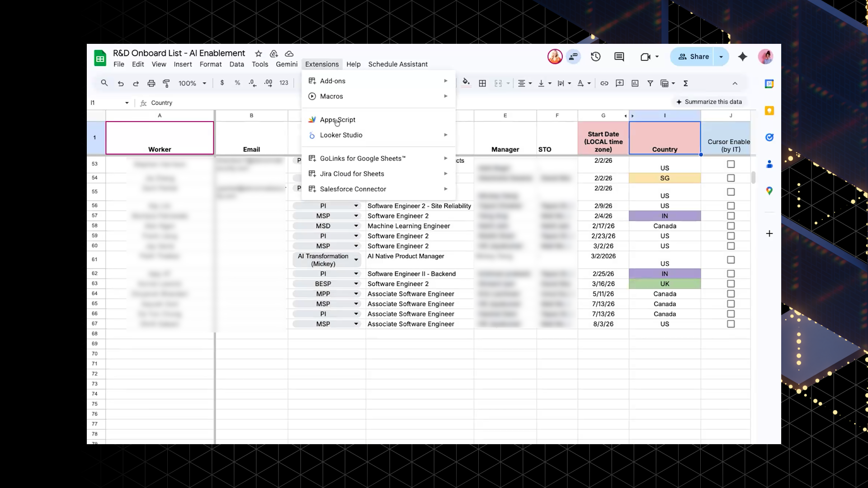Screen dimensions: 868x488
Task: Open the functions sigma menu
Action: [685, 83]
